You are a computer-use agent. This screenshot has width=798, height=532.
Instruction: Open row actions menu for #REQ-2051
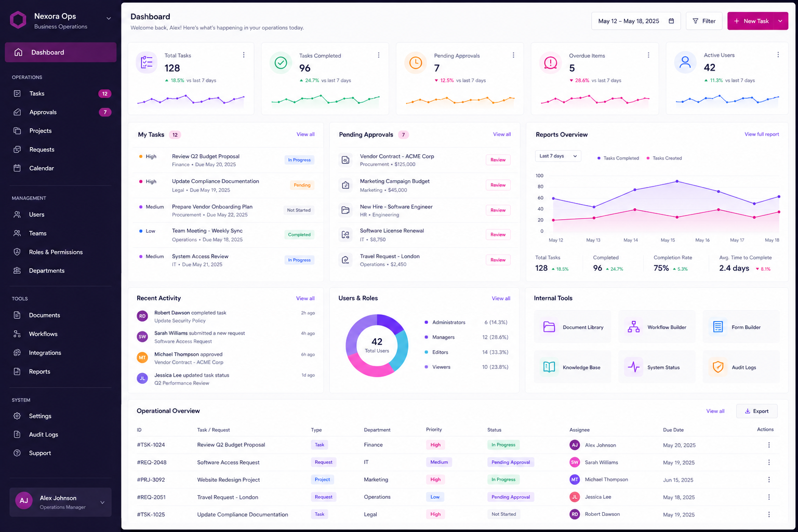[769, 497]
